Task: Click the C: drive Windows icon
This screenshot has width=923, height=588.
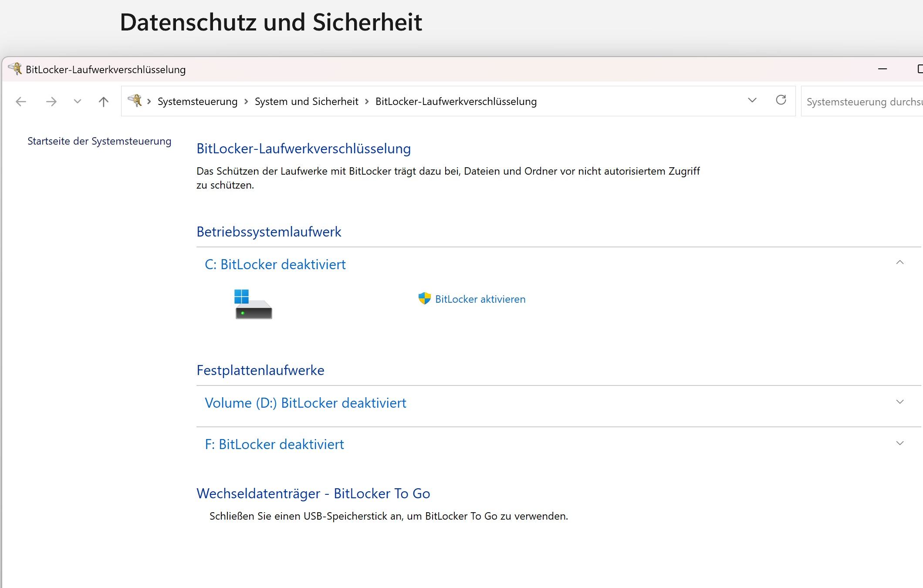Action: [x=253, y=304]
